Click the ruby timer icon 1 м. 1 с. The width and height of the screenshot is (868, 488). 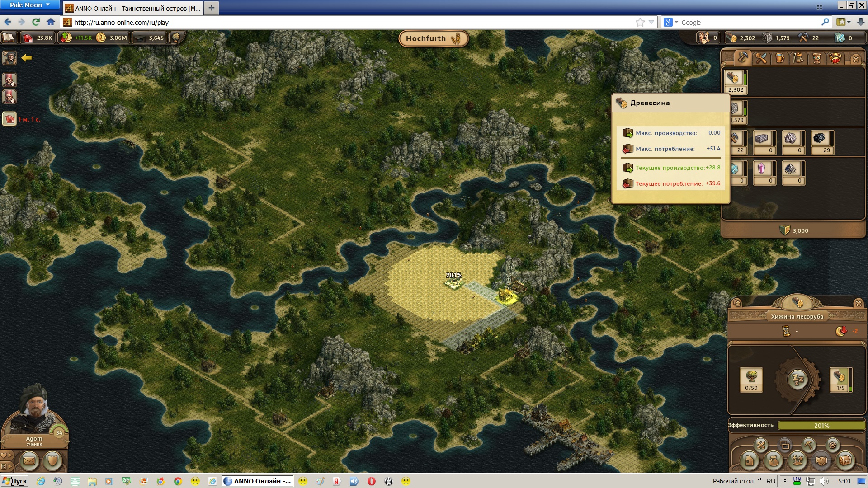[9, 119]
